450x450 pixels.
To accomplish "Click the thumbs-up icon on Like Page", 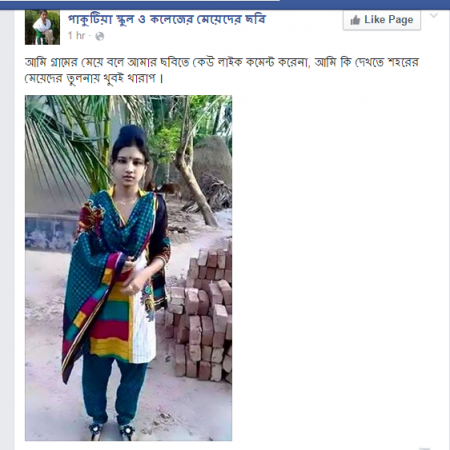I will [x=355, y=20].
